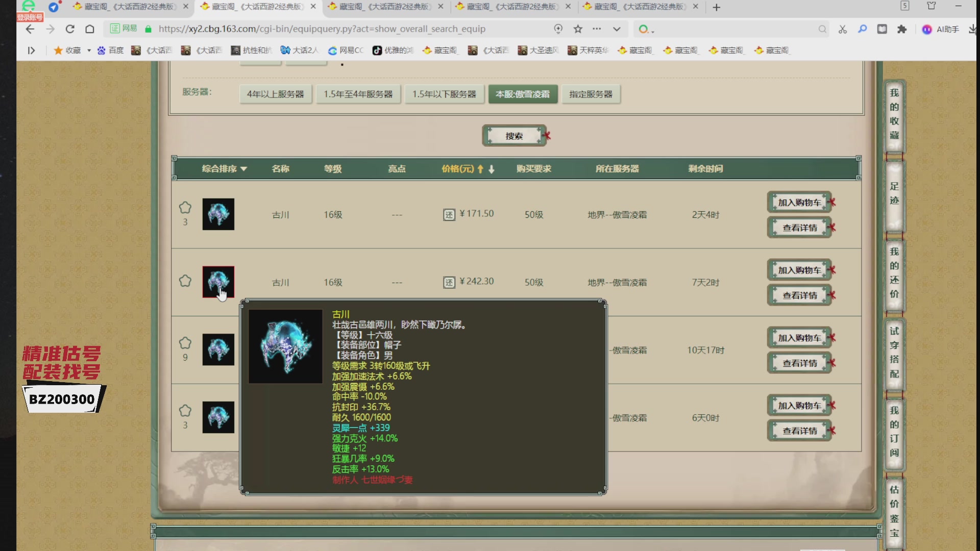980x551 pixels.
Task: Click the blue compass icon beside the tabs
Action: (54, 7)
